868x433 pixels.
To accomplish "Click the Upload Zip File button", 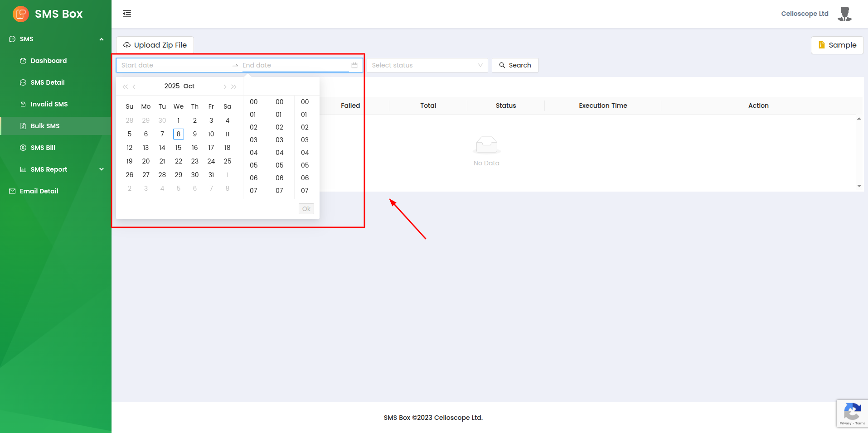I will [x=155, y=45].
